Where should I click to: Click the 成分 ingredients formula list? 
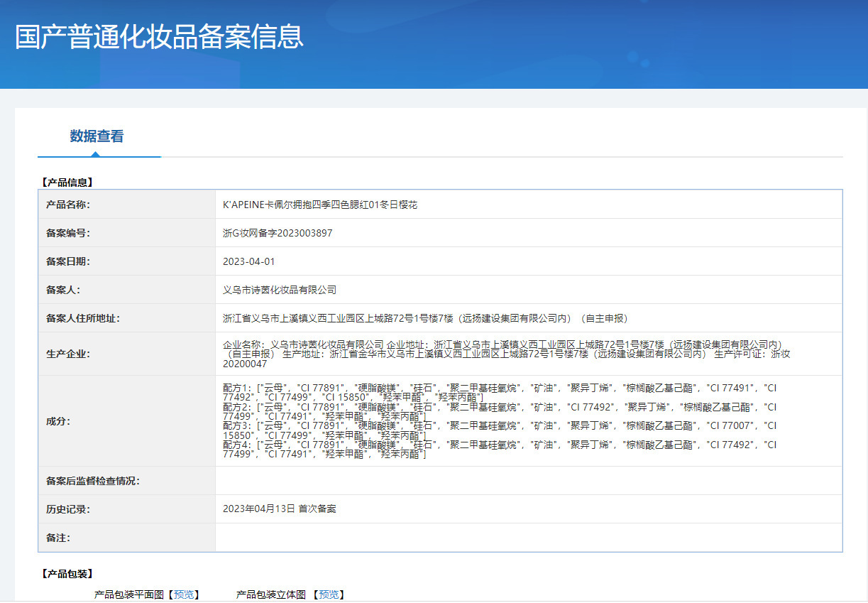click(500, 420)
